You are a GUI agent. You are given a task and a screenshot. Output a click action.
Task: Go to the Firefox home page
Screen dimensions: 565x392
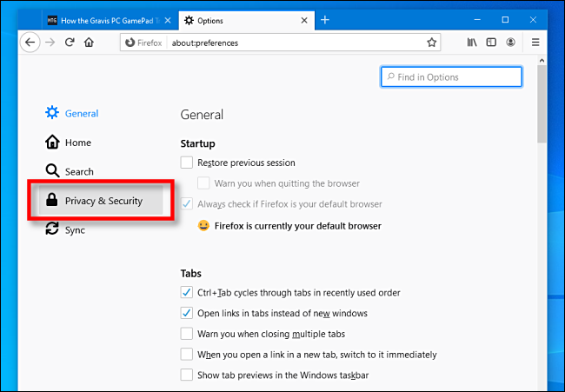pos(89,42)
